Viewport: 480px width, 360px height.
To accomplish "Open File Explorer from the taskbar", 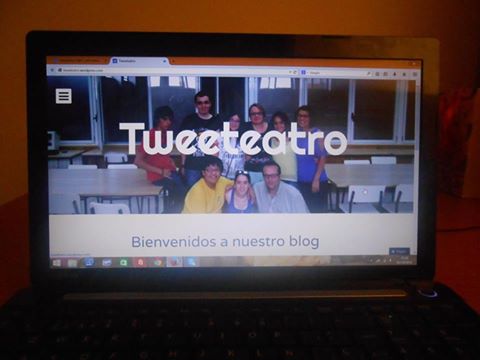I will coord(72,263).
